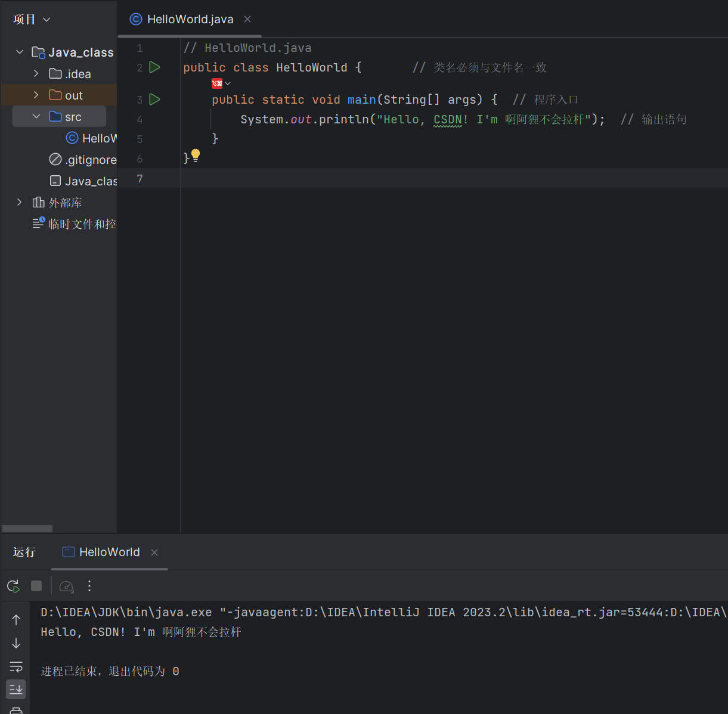Open the profiler dropdown in run toolbar
The width and height of the screenshot is (728, 714).
[x=66, y=586]
